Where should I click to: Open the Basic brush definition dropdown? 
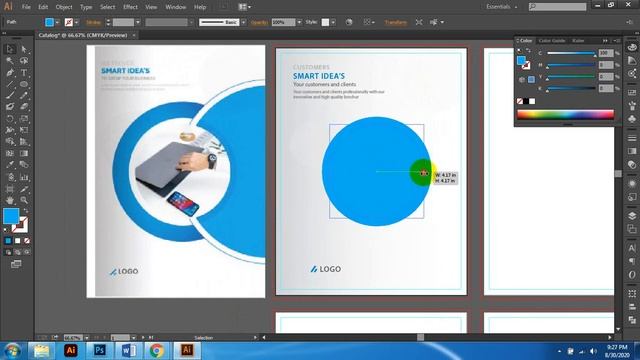[244, 22]
